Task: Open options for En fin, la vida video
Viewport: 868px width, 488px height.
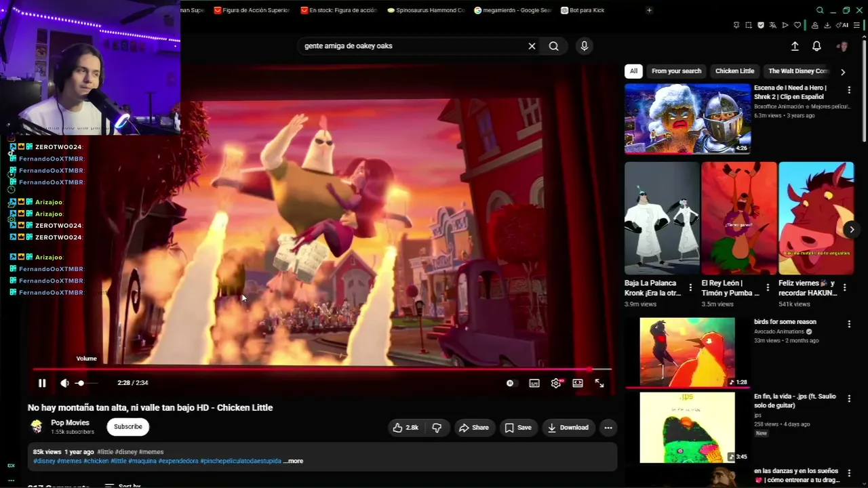Action: (x=849, y=399)
